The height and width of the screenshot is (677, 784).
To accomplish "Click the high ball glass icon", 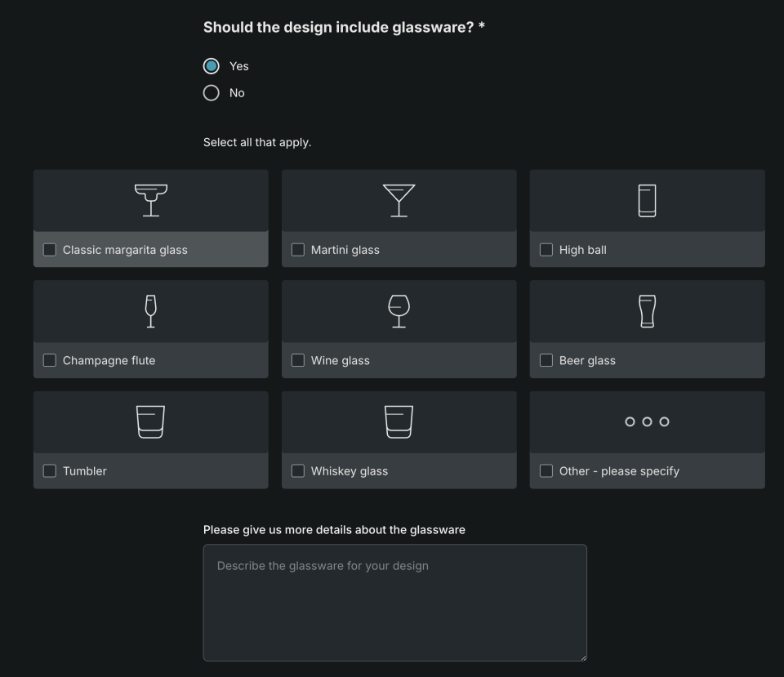I will (x=647, y=200).
